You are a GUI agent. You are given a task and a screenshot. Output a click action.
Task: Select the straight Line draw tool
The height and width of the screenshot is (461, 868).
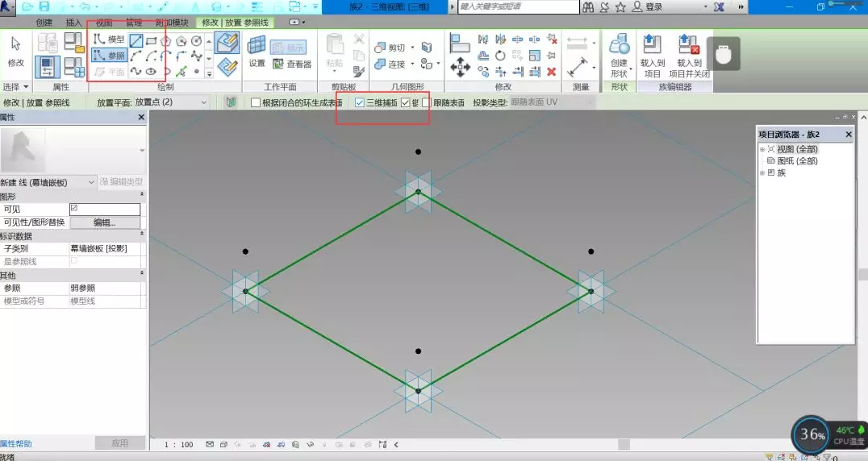137,40
